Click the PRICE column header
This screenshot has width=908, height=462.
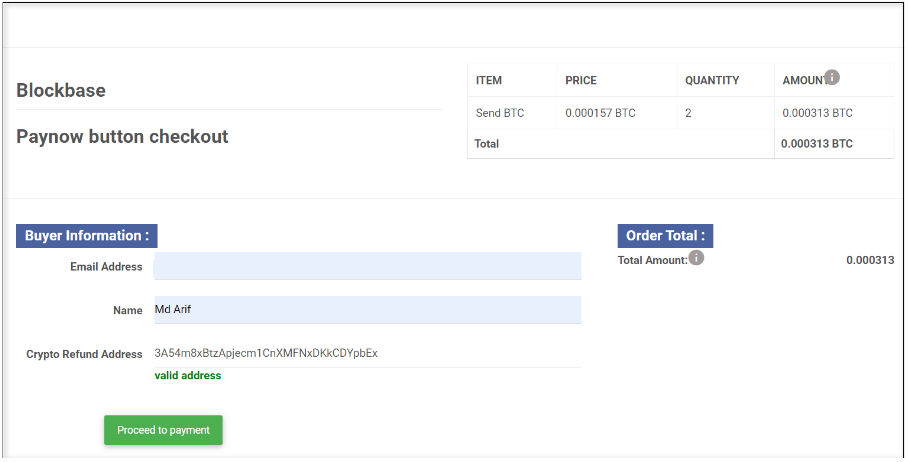click(x=581, y=80)
